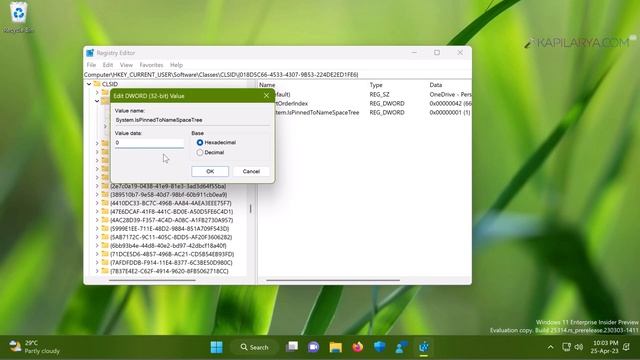Screen dimensions: 640x360
Task: Select the REG_SZ type cell
Action: (379, 94)
